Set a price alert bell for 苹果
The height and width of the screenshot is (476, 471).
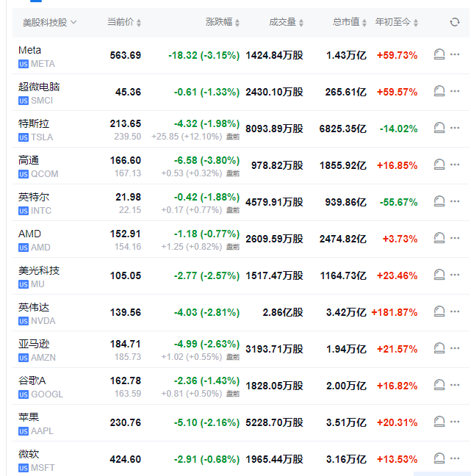pyautogui.click(x=439, y=422)
